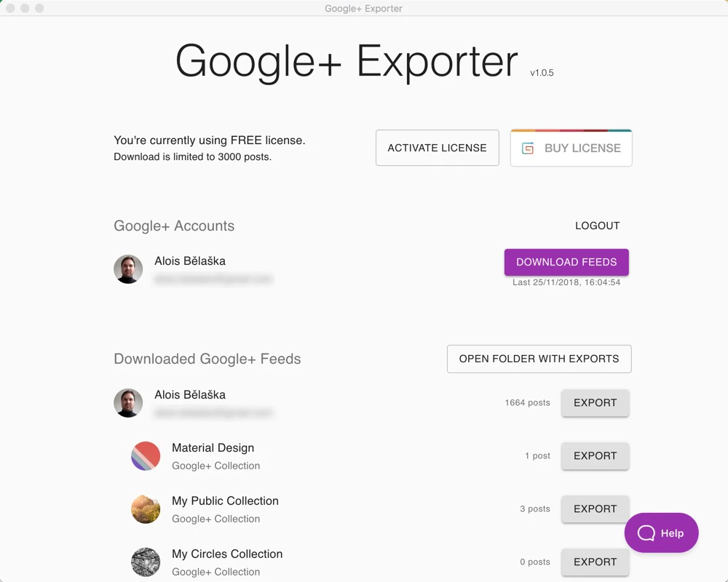Open the folder with exports

coord(539,359)
